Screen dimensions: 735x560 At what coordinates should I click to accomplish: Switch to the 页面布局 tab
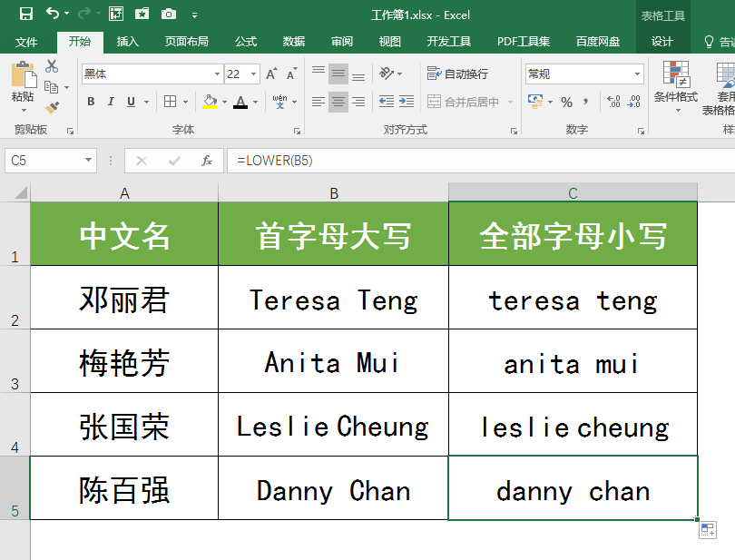tap(187, 42)
